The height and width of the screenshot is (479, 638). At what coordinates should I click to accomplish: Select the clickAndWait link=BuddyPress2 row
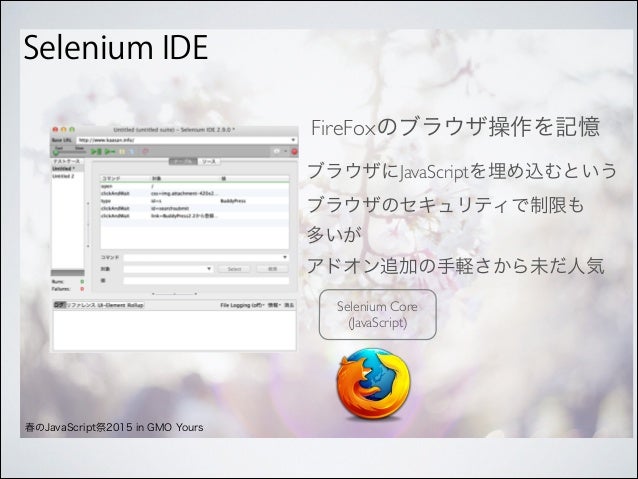(194, 216)
